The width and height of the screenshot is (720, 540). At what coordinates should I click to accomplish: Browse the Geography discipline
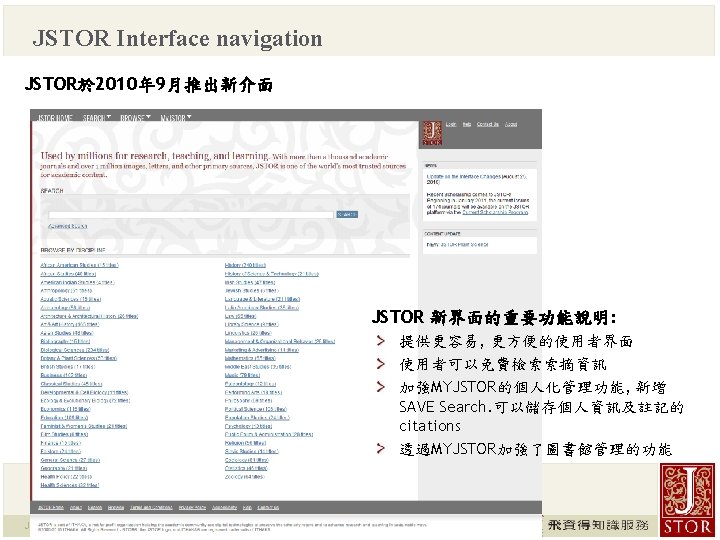coord(63,468)
